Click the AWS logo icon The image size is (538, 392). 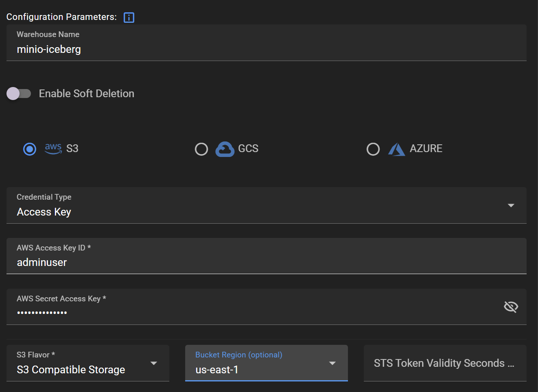pyautogui.click(x=53, y=148)
